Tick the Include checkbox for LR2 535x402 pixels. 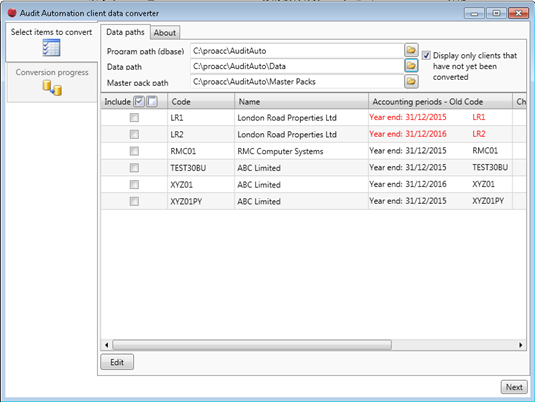point(134,134)
